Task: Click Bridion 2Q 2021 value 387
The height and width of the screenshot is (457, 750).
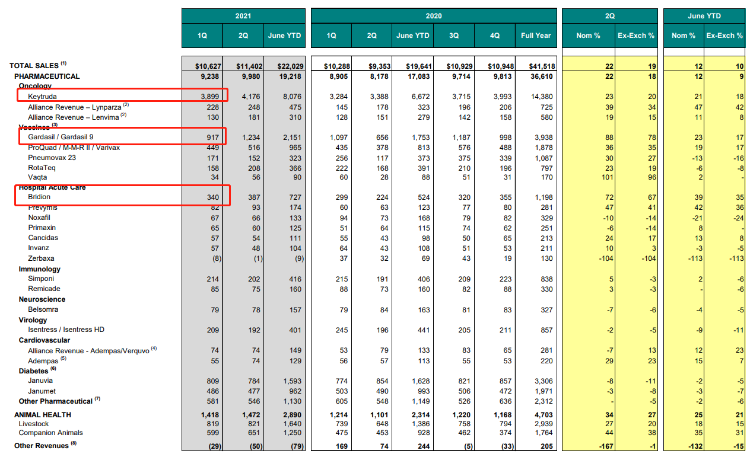Action: coord(254,197)
